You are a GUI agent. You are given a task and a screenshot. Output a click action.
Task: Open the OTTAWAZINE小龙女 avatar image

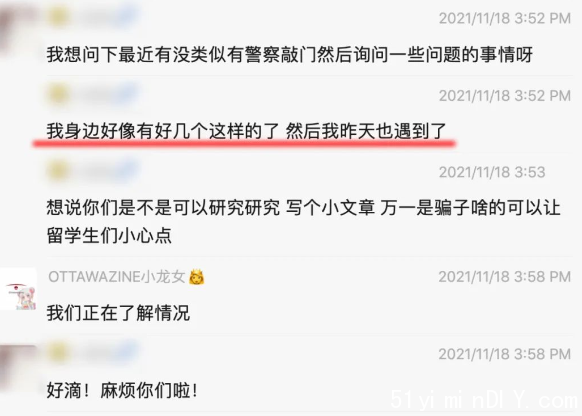pyautogui.click(x=18, y=289)
